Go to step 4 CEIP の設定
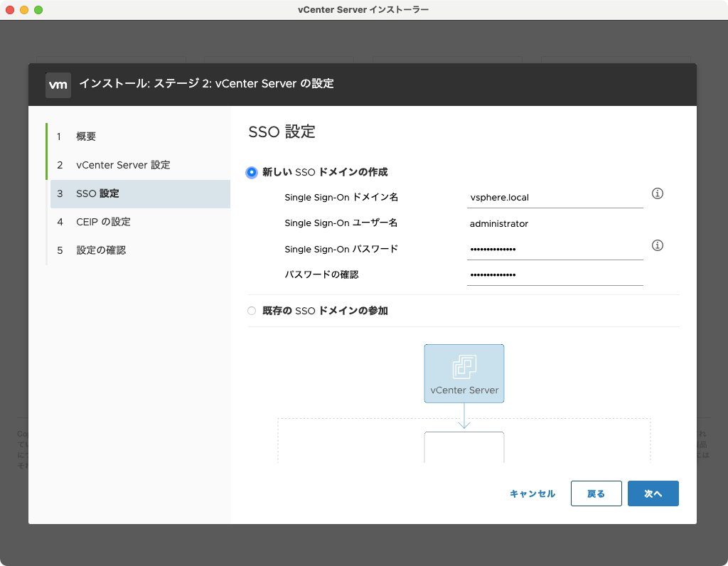The height and width of the screenshot is (566, 728). coord(140,222)
